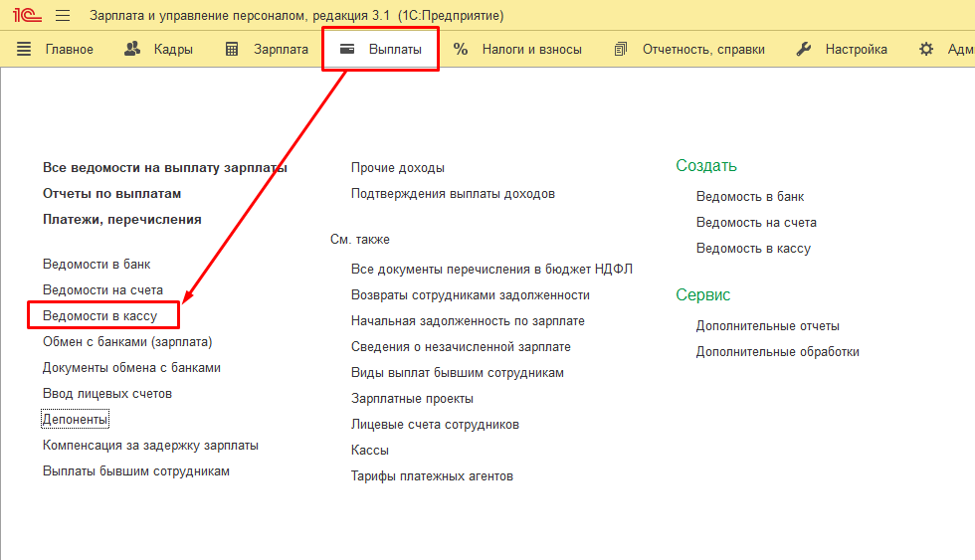Open the Зарплата section
This screenshot has width=975, height=560.
coord(267,49)
